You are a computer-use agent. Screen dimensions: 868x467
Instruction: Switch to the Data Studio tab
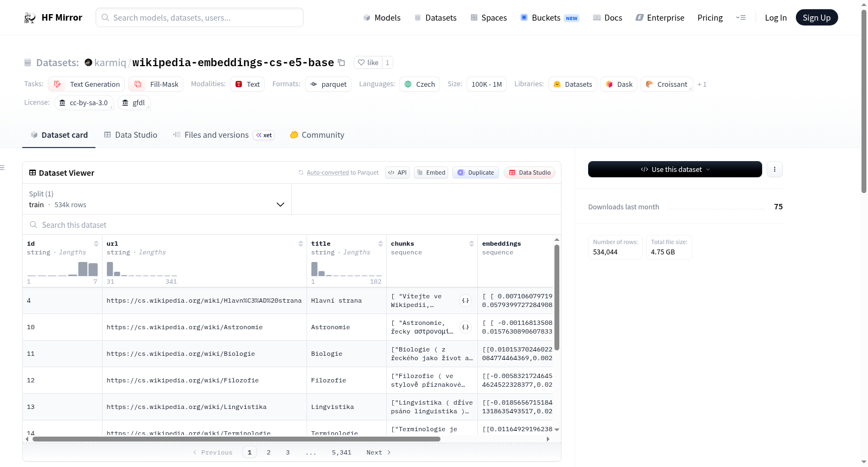pyautogui.click(x=131, y=135)
